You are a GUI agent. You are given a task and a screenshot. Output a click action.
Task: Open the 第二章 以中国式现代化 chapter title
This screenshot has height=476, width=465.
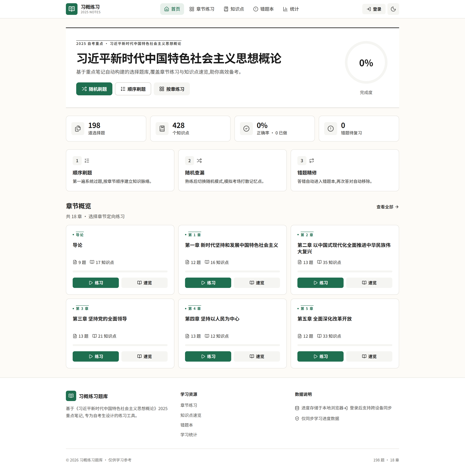coord(344,248)
